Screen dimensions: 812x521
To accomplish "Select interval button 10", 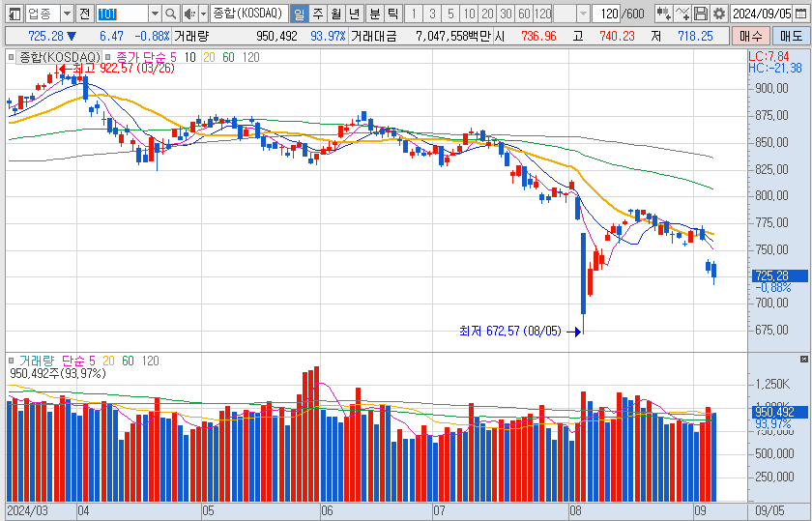I will [469, 14].
